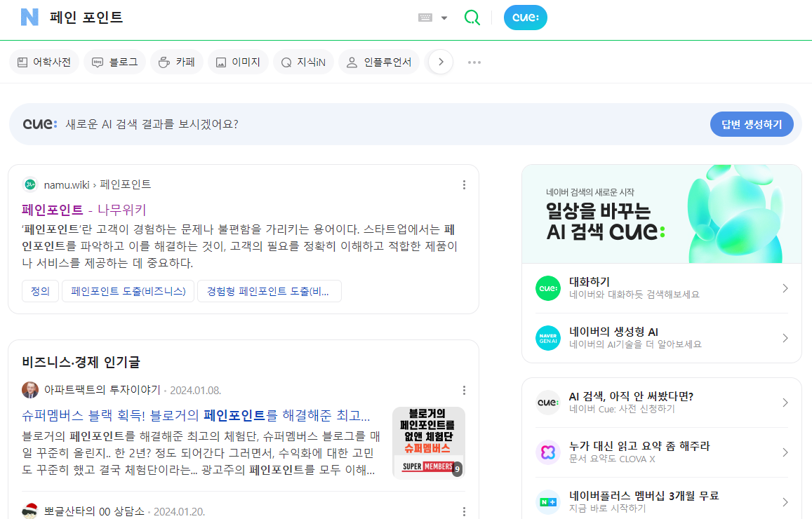The width and height of the screenshot is (812, 519).
Task: Click the 답변 생성하기 button
Action: [x=752, y=124]
